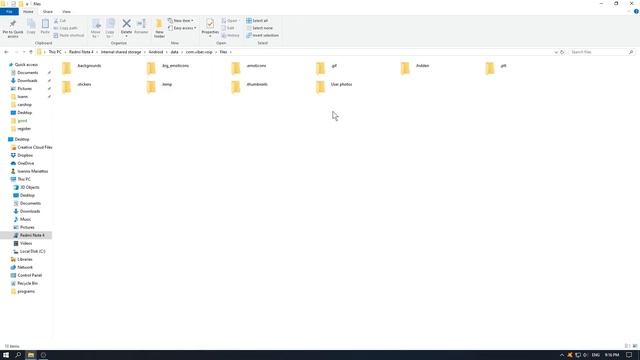Open Network in the navigation pane
The width and height of the screenshot is (640, 360).
(x=22, y=267)
